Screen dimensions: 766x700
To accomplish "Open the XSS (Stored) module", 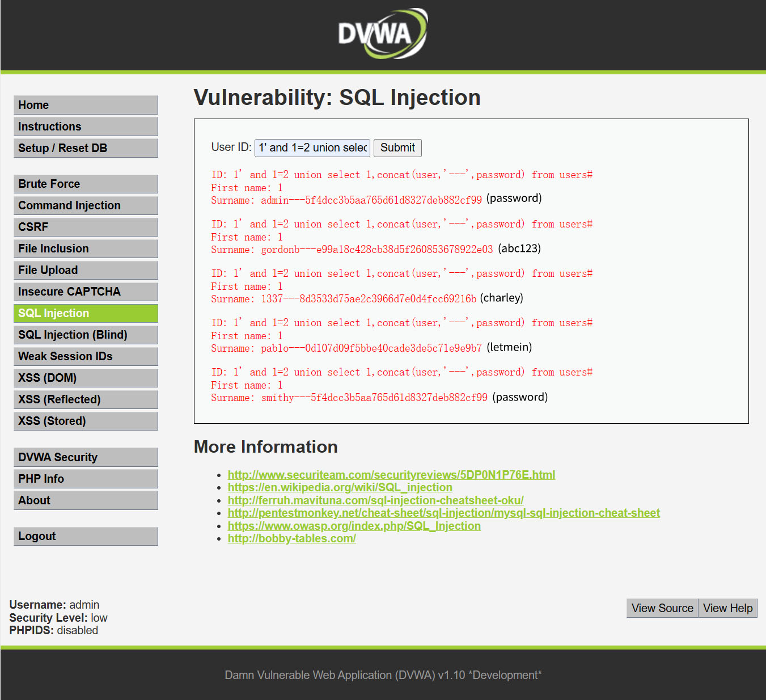I will coord(86,421).
